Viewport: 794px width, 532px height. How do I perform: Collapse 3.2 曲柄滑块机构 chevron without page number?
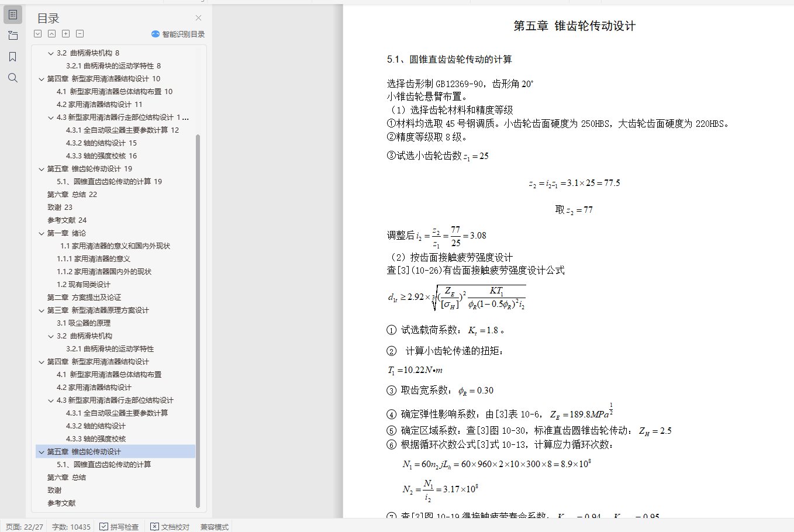tap(51, 336)
